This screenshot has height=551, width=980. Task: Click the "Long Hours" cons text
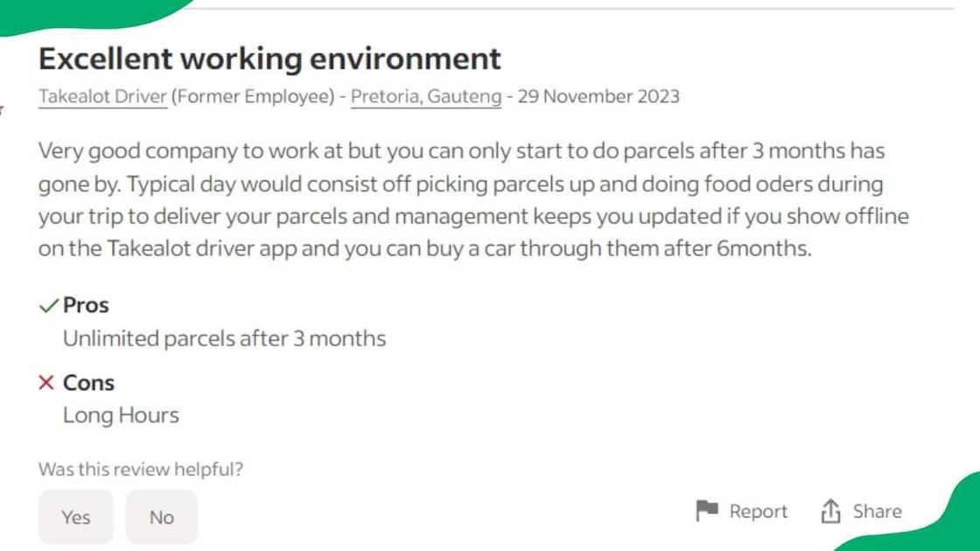pyautogui.click(x=121, y=415)
